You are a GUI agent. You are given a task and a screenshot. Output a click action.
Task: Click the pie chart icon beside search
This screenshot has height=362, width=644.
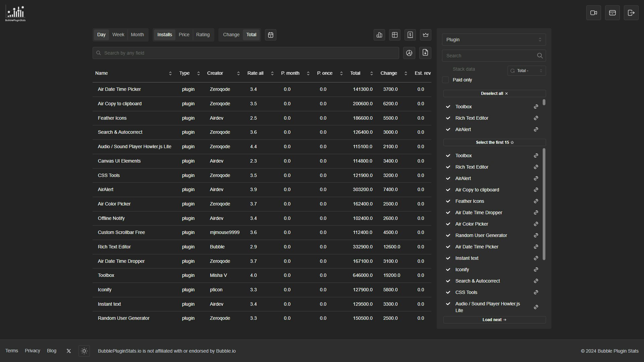click(409, 53)
